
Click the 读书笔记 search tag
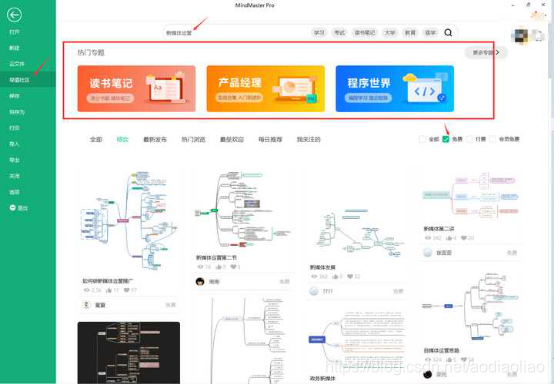tap(365, 32)
